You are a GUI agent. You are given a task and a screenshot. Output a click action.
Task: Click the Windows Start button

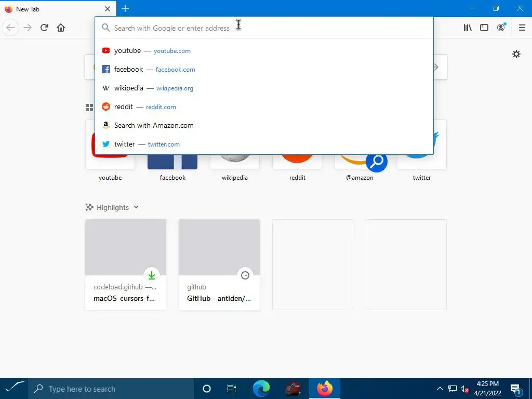tap(14, 389)
